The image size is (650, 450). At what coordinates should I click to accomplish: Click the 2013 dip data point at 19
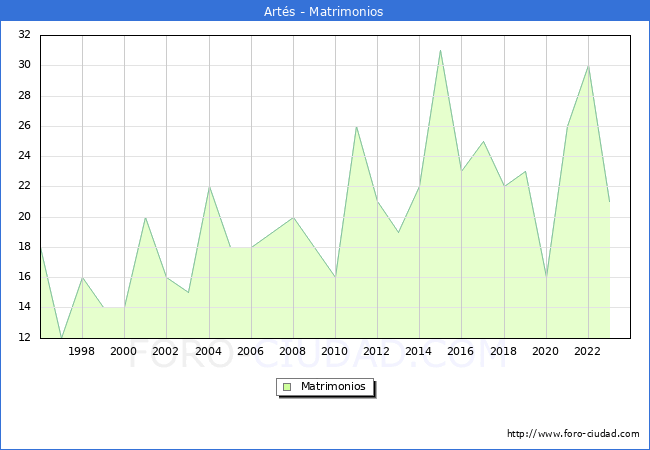tap(398, 232)
